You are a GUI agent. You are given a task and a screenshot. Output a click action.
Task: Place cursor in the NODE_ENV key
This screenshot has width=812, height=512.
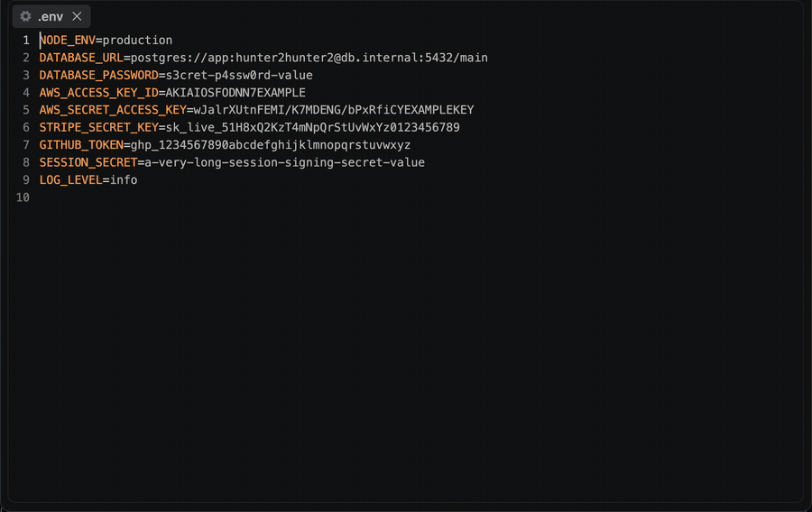point(68,41)
